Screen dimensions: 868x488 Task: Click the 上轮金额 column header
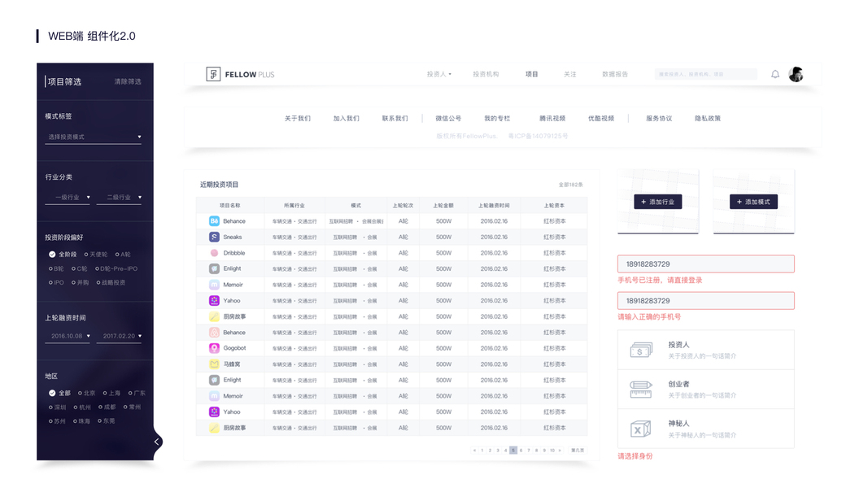(x=443, y=205)
